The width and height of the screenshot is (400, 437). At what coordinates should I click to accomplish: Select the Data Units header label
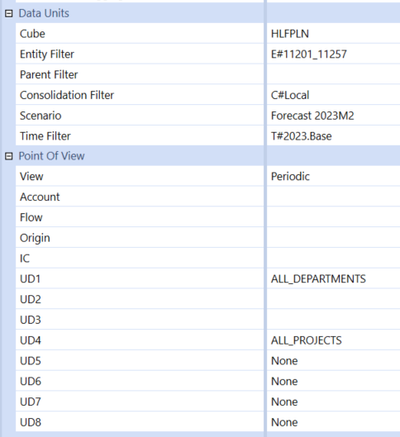tap(44, 13)
